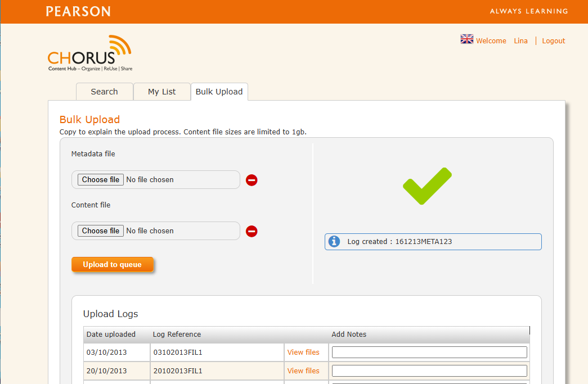Click the Log created 161213META123 message

433,242
